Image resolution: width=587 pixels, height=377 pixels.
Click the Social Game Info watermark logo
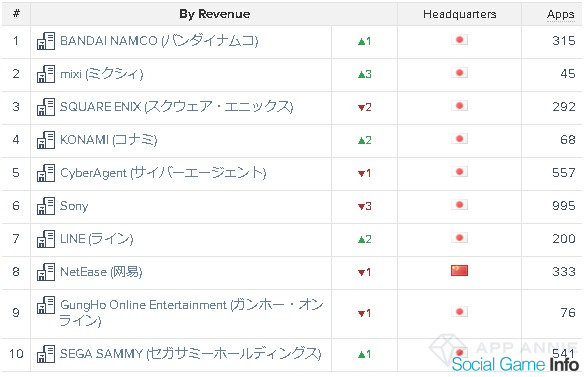coord(515,364)
